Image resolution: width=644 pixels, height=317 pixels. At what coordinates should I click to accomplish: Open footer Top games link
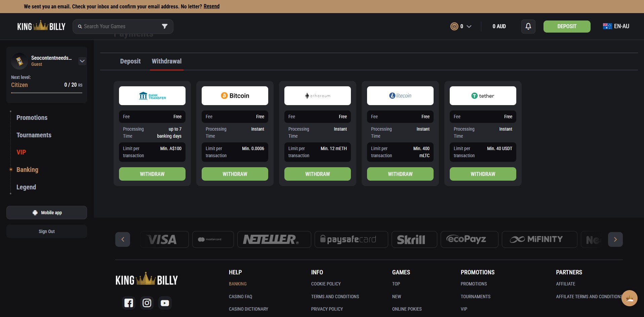tap(396, 284)
